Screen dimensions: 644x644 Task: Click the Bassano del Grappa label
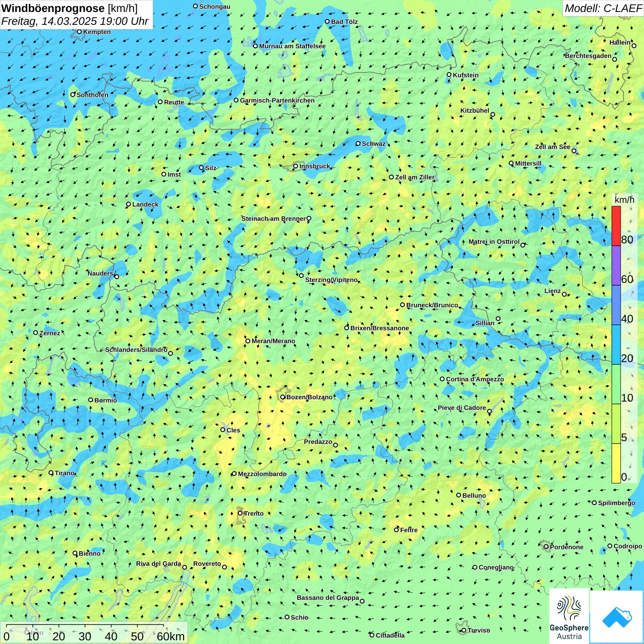(x=328, y=598)
